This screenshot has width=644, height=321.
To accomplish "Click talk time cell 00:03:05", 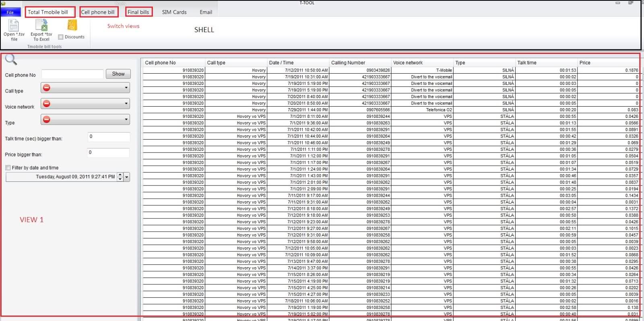I will [546, 195].
